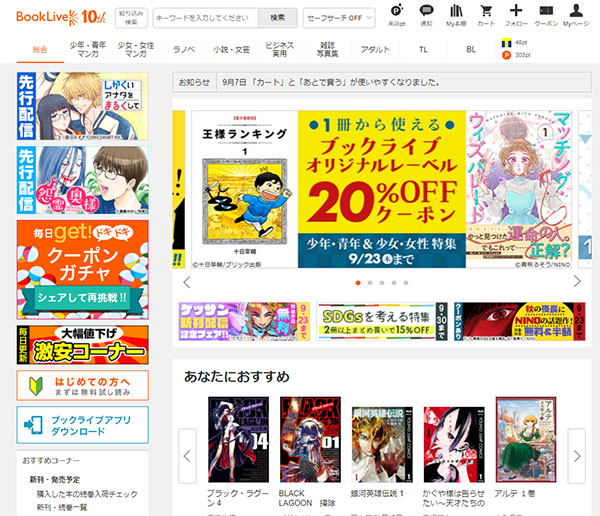Select the fourth carousel dot

394,283
